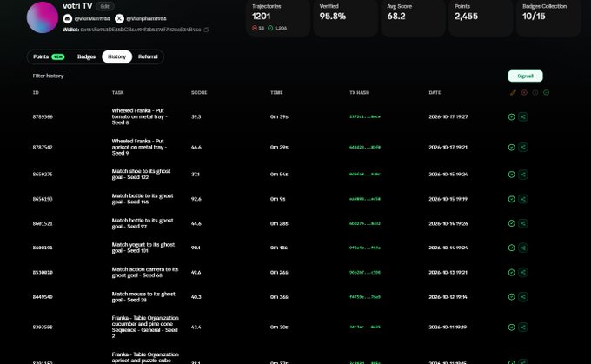The width and height of the screenshot is (591, 364).
Task: Open tx hash link for Match shoe row
Action: (x=365, y=175)
